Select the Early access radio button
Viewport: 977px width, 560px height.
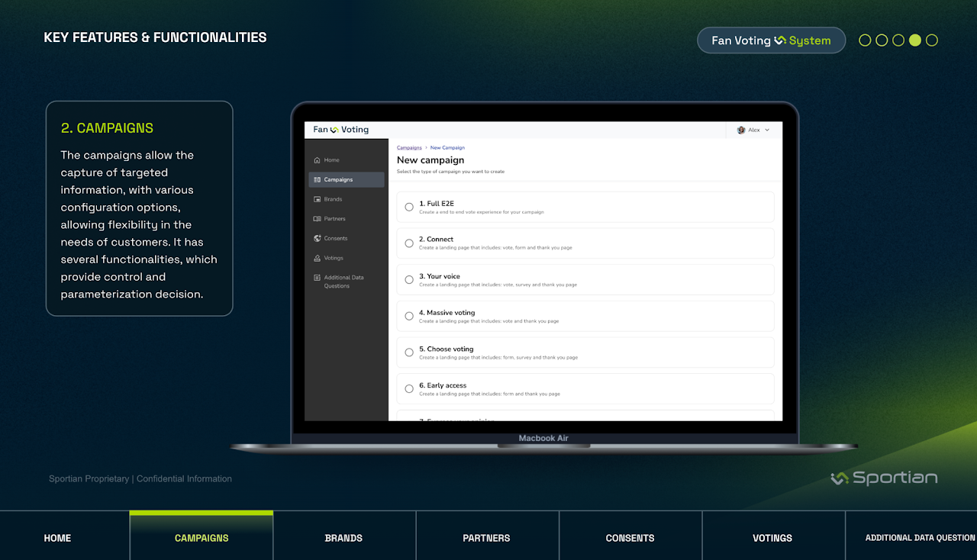[x=409, y=389]
